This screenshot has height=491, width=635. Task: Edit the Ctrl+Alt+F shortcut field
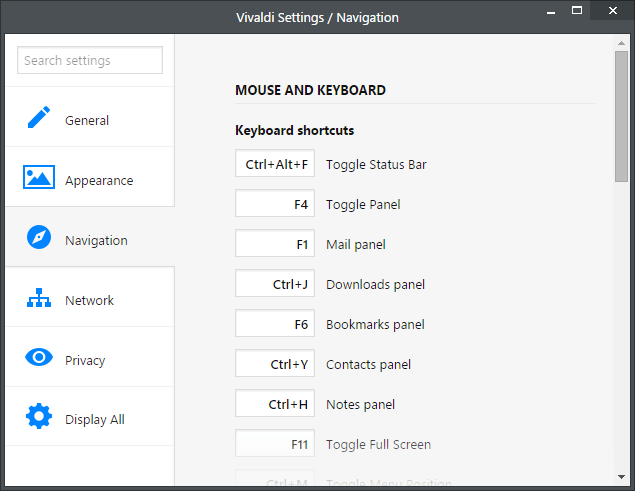[x=275, y=163]
